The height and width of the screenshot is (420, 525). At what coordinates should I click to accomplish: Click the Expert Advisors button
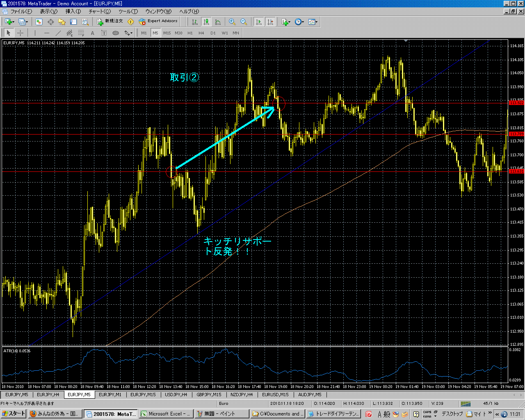(158, 21)
